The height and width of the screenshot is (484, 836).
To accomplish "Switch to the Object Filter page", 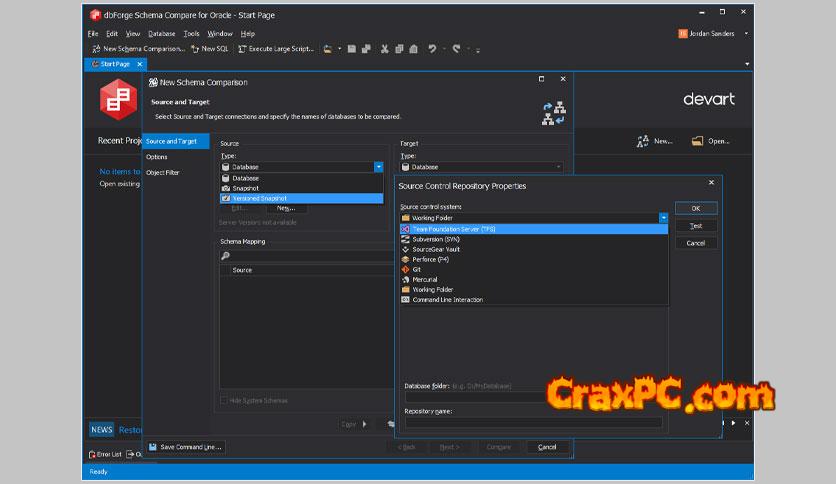I will click(163, 173).
